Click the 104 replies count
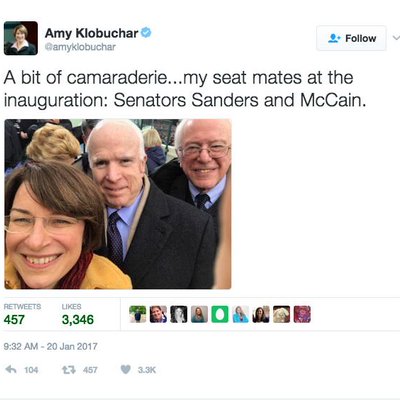 [x=31, y=370]
